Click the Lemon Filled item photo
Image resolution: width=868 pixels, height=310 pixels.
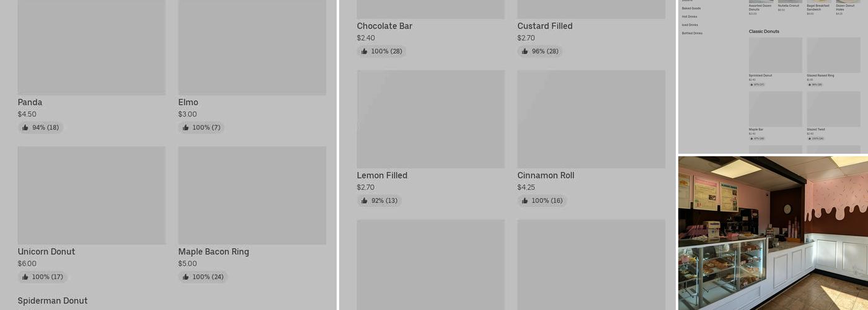(430, 119)
